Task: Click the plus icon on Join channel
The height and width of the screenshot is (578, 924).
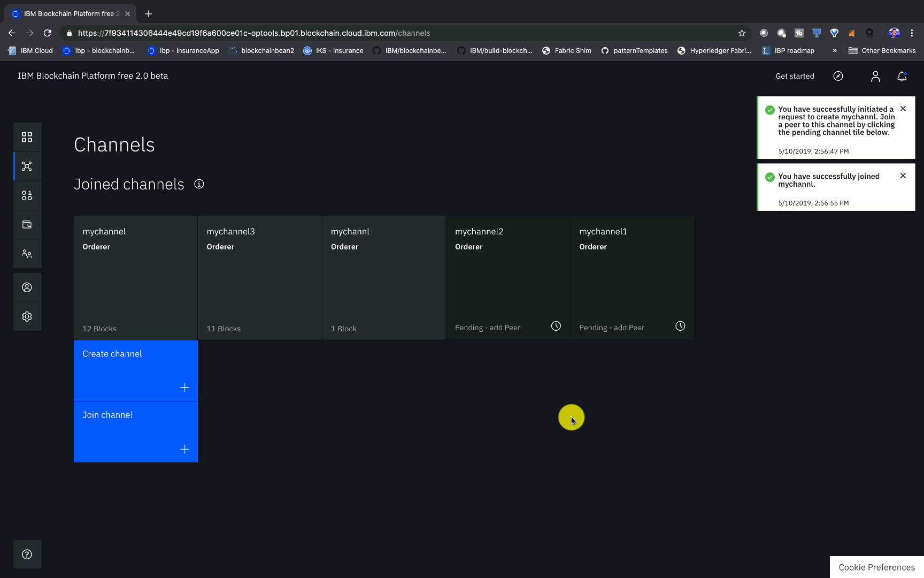Action: point(184,449)
